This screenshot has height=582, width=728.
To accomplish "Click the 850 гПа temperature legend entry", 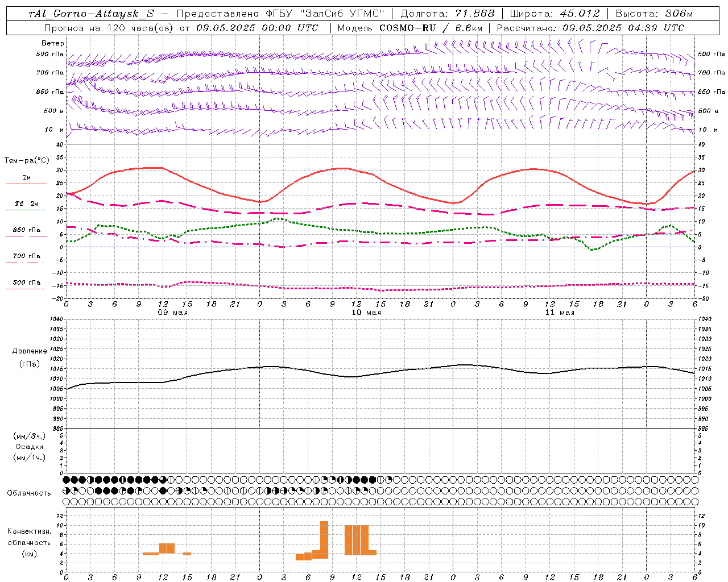I will (x=27, y=230).
